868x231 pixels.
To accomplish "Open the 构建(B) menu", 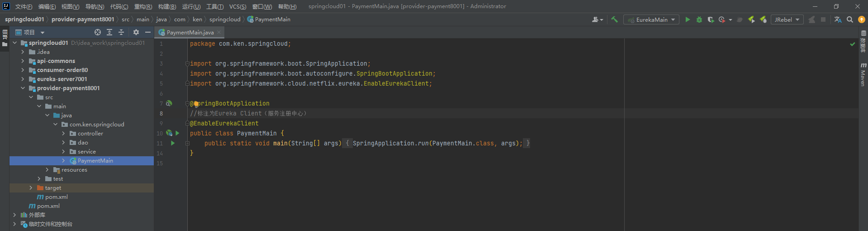I will tap(167, 6).
